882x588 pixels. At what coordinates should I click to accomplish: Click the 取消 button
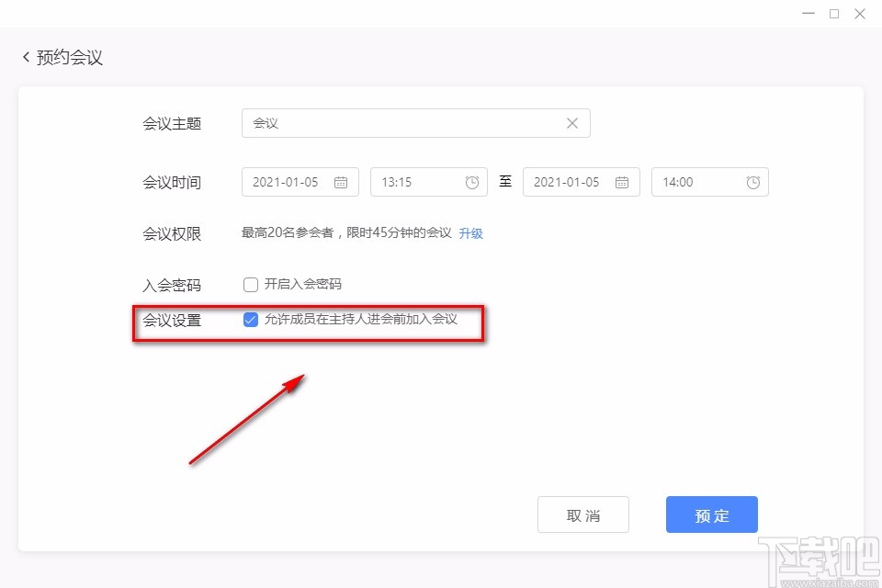[x=583, y=514]
